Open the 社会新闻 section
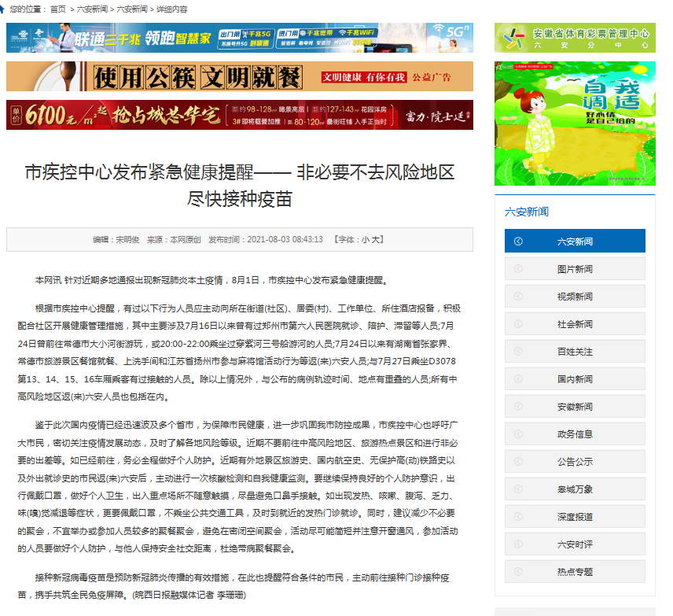The width and height of the screenshot is (673, 616). pyautogui.click(x=575, y=324)
